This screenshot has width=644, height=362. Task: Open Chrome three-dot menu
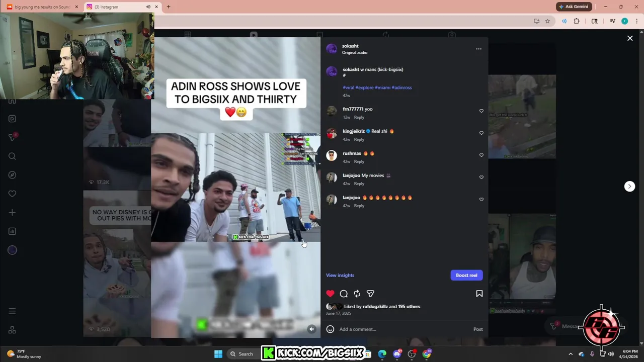click(636, 21)
